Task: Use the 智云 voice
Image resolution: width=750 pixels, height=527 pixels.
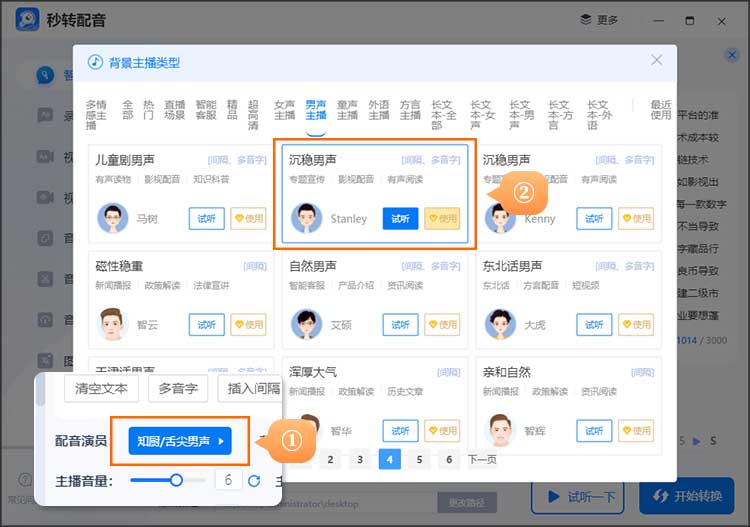Action: point(248,325)
